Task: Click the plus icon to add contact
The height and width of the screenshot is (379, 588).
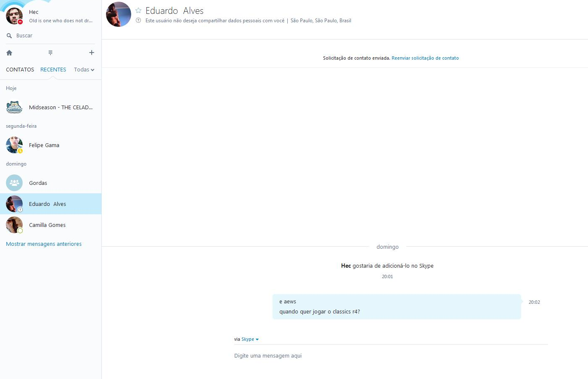Action: [92, 53]
